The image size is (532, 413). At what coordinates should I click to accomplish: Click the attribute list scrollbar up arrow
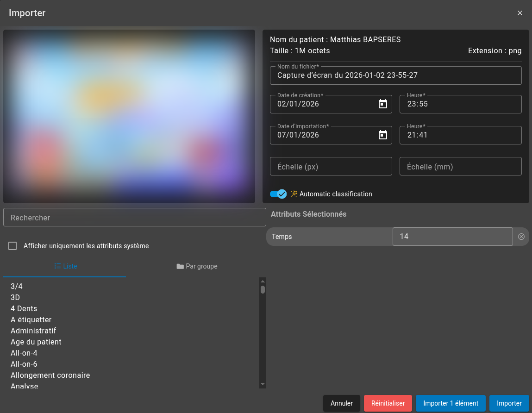tap(263, 282)
